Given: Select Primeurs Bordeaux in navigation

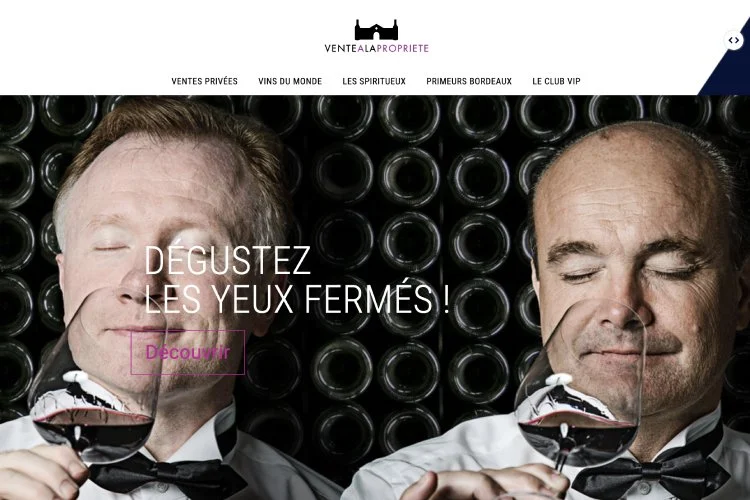Looking at the screenshot, I should [469, 81].
